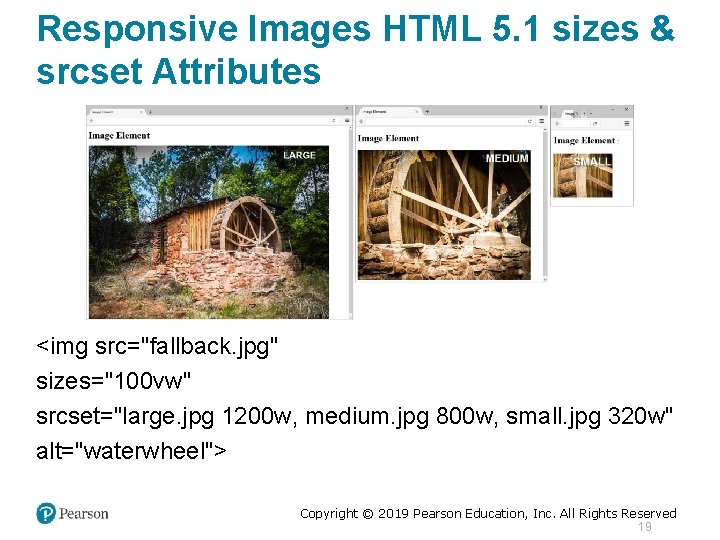The image size is (720, 540).
Task: Click the Image Element heading in the SMALL image browser window
Action: point(584,141)
